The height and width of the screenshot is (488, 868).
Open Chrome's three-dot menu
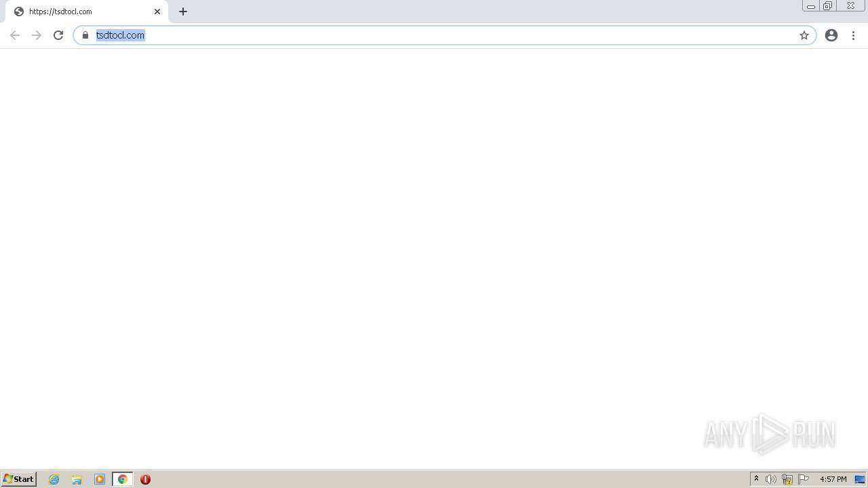853,35
